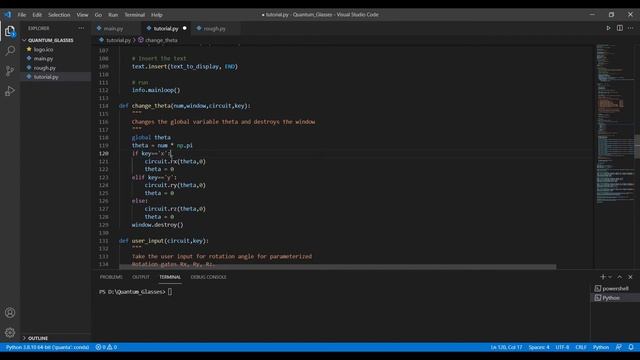Image resolution: width=640 pixels, height=360 pixels.
Task: Open rough.py in the explorer
Action: pos(44,68)
